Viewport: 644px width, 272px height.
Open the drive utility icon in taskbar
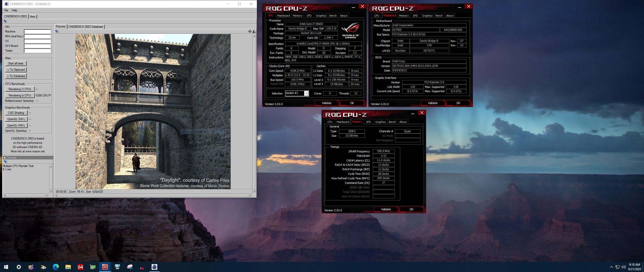pyautogui.click(x=43, y=267)
